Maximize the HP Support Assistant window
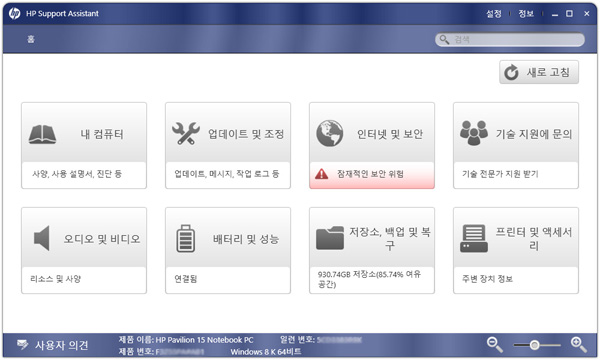This screenshot has width=600, height=360. 569,13
